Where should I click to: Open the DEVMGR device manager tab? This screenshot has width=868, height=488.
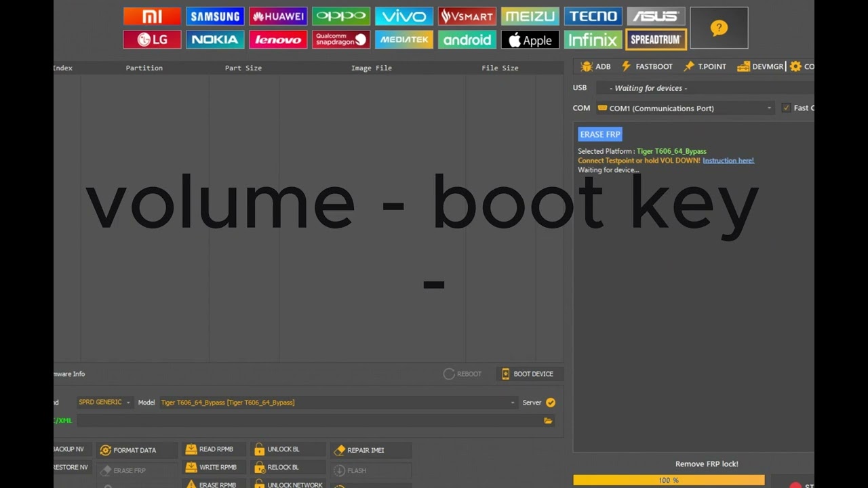(759, 66)
